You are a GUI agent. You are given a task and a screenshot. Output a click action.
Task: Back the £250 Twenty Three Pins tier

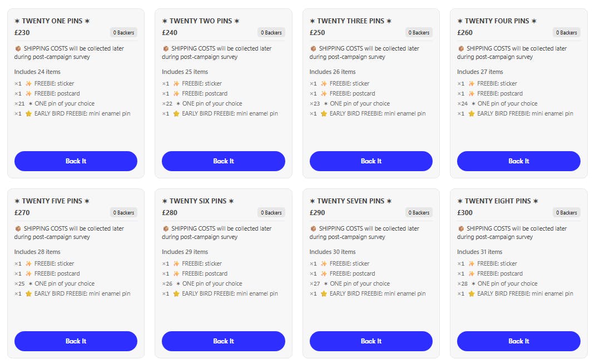(371, 161)
